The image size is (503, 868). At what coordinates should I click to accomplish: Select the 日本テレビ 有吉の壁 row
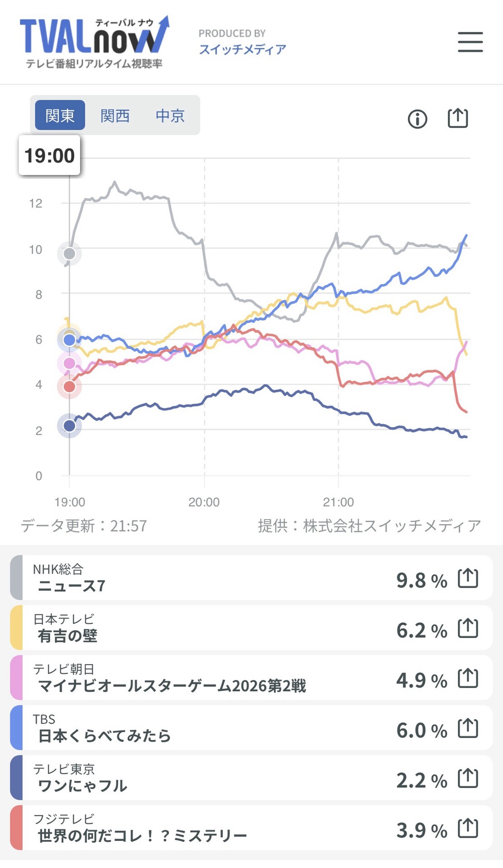coord(251,628)
